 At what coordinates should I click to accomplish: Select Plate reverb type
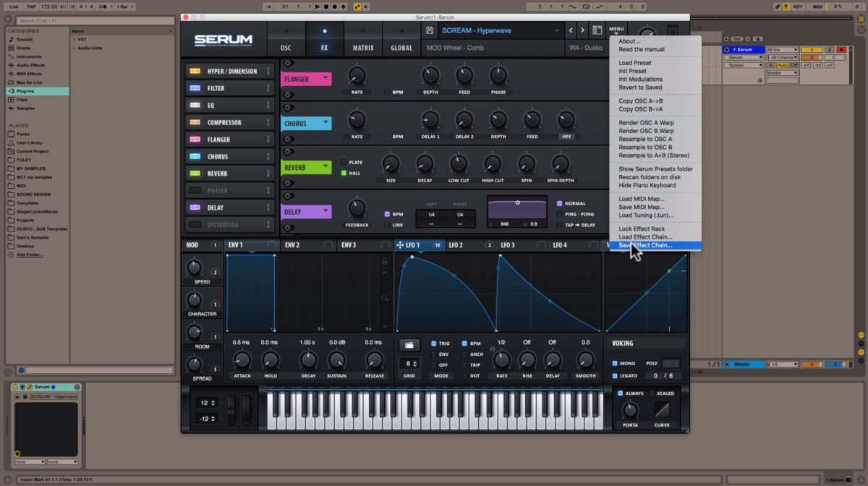tap(344, 162)
